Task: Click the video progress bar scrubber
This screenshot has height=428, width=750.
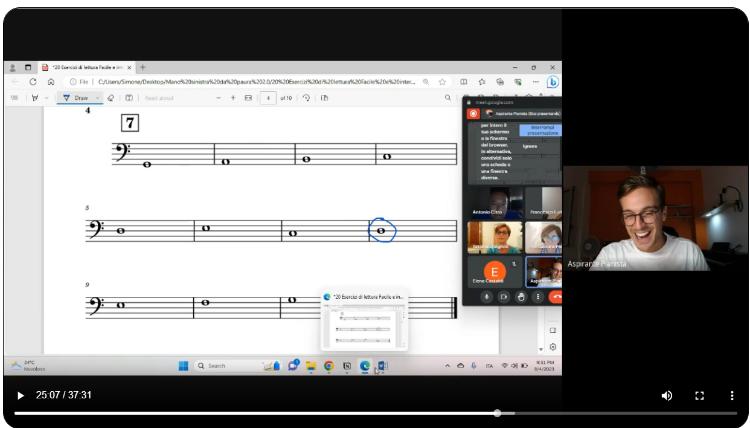Action: tap(497, 412)
